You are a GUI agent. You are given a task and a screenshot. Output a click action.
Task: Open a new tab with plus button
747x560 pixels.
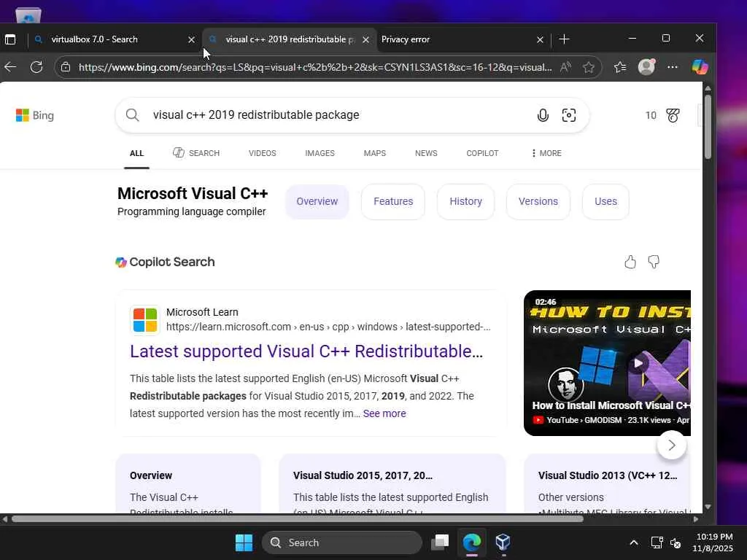click(x=564, y=39)
